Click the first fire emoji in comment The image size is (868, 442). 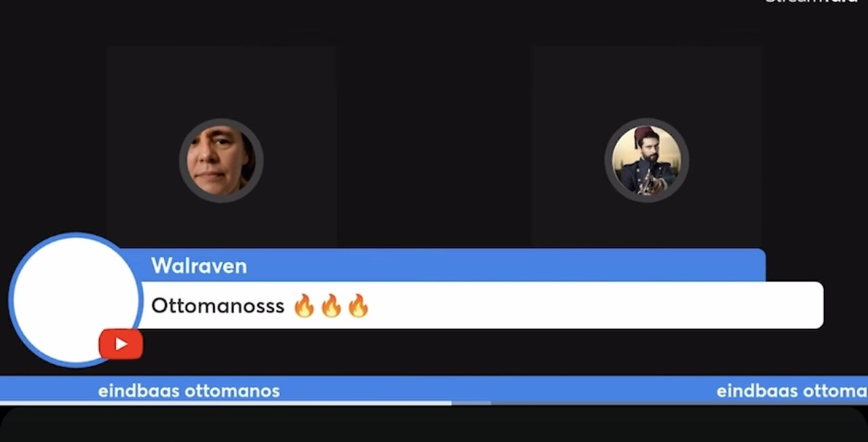coord(304,306)
